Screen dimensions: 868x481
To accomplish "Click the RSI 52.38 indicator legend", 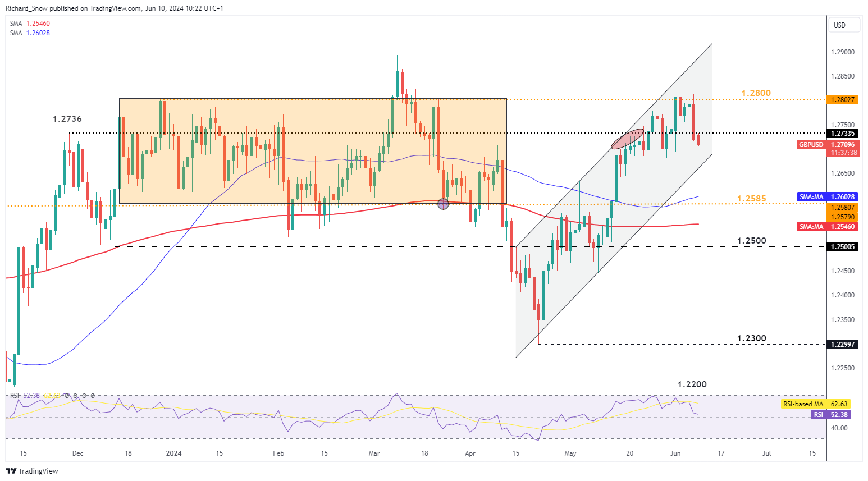I will coord(25,396).
